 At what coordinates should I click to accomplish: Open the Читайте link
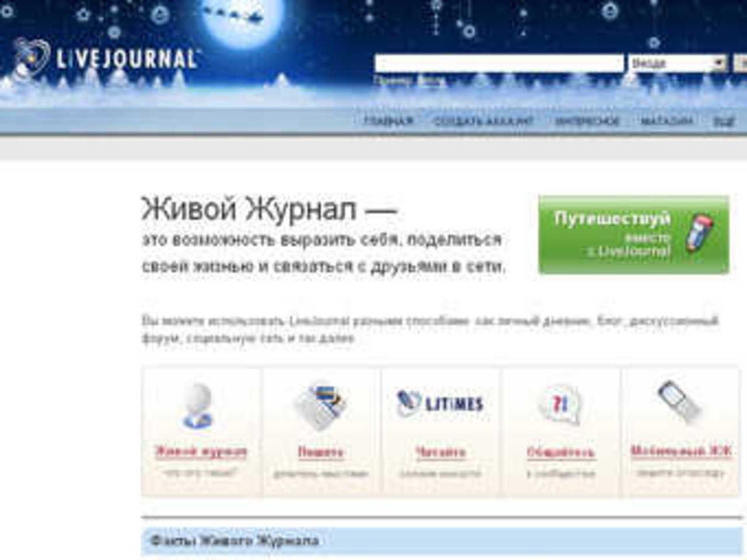(x=441, y=452)
